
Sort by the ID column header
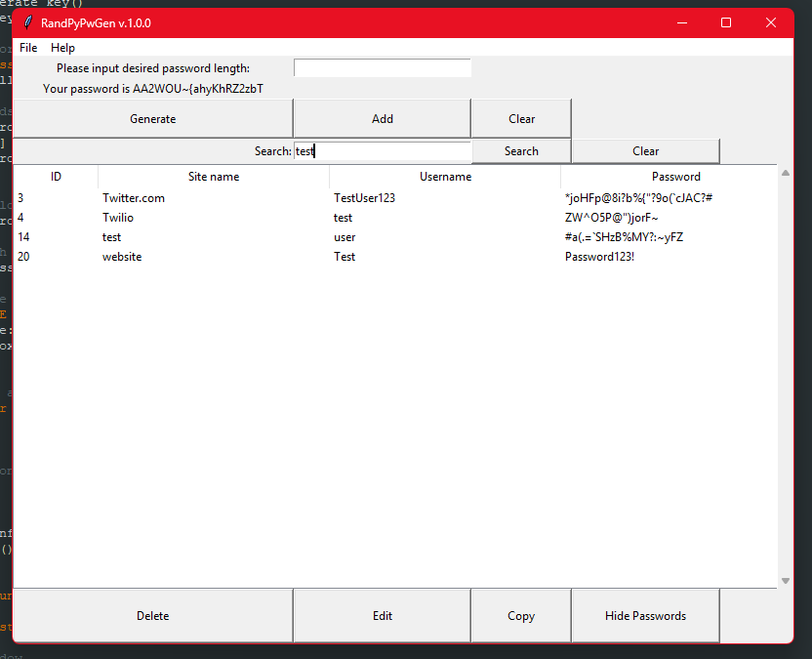56,177
